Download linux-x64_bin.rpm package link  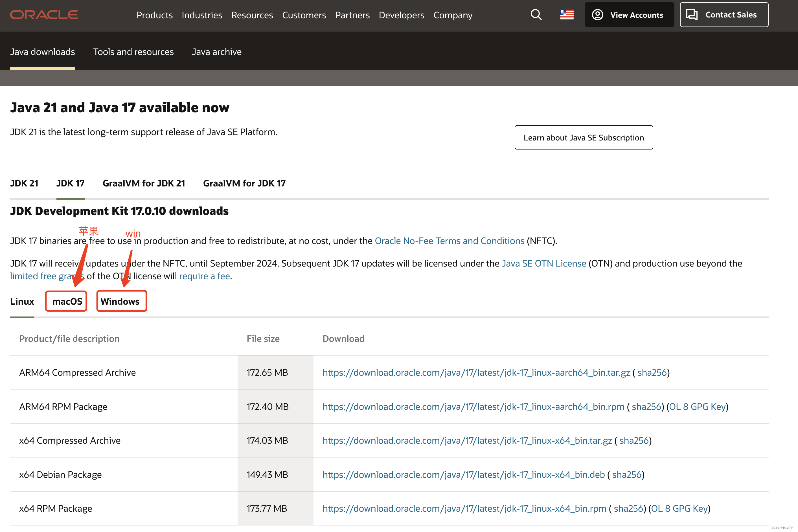point(464,508)
